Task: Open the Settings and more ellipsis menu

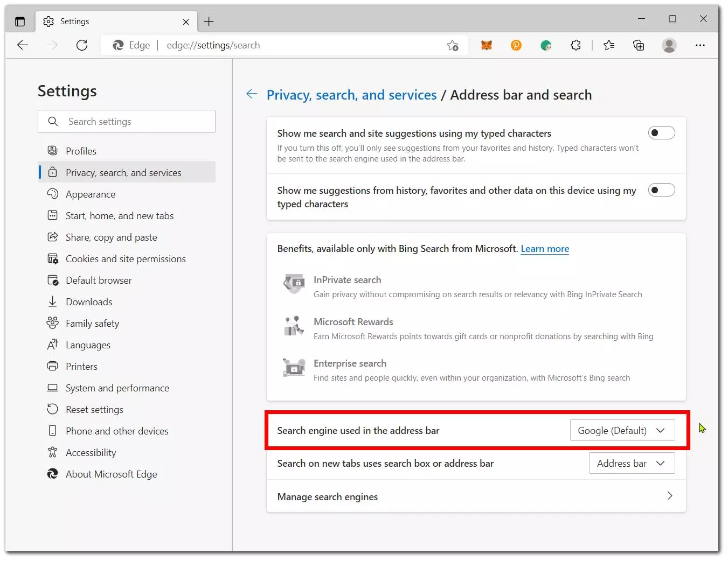Action: [700, 45]
